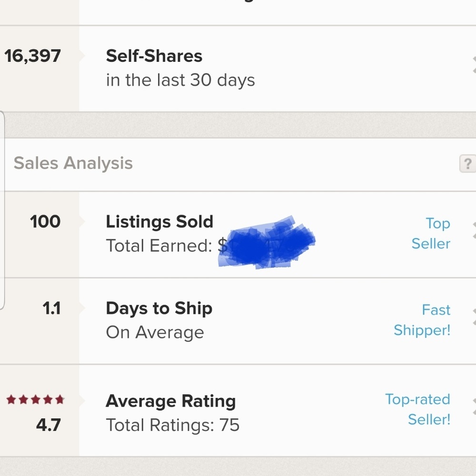
Task: Click the five red rating stars
Action: click(35, 400)
